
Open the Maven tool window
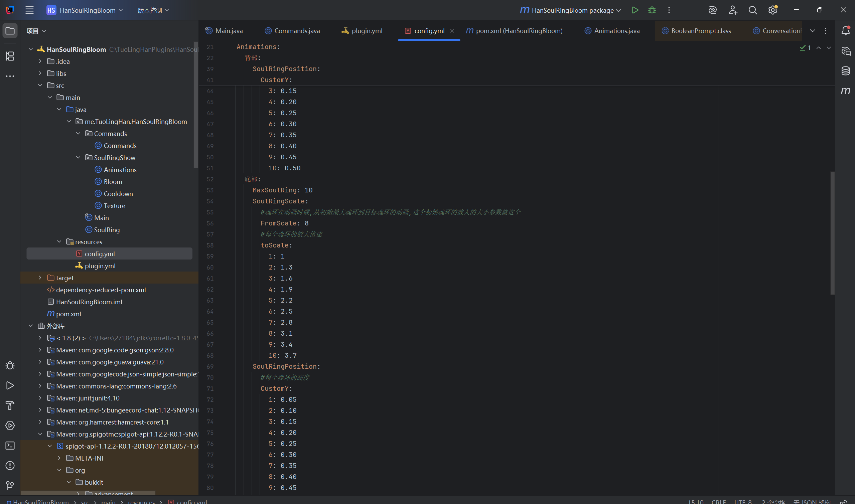pyautogui.click(x=846, y=91)
